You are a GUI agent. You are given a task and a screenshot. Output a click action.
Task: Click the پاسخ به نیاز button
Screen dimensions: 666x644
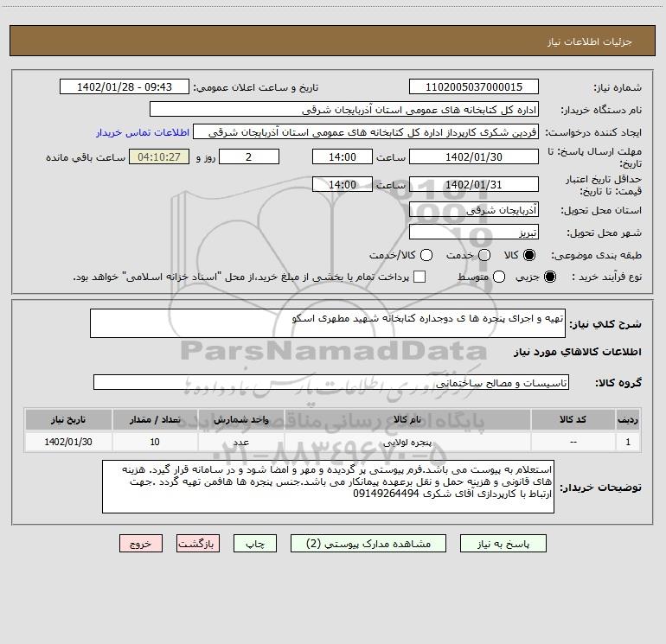click(503, 544)
